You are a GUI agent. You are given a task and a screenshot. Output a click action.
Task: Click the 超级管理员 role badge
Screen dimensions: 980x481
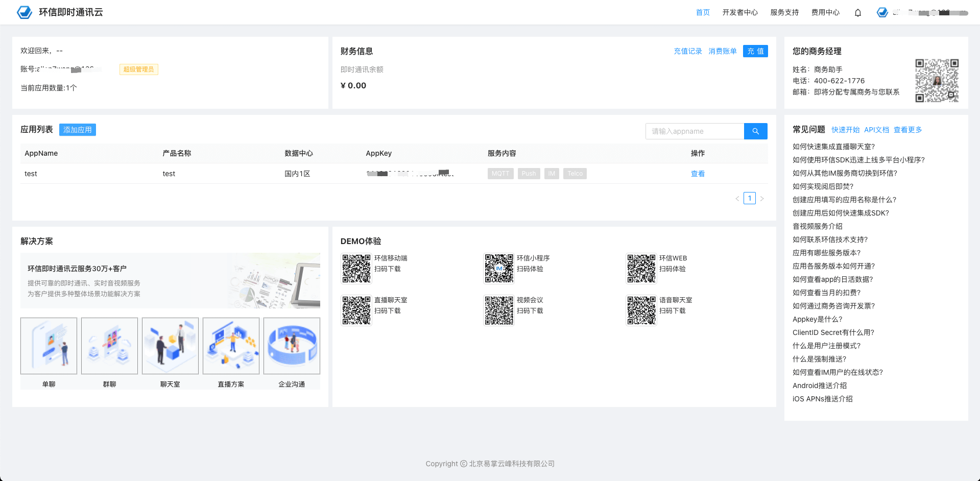point(139,69)
